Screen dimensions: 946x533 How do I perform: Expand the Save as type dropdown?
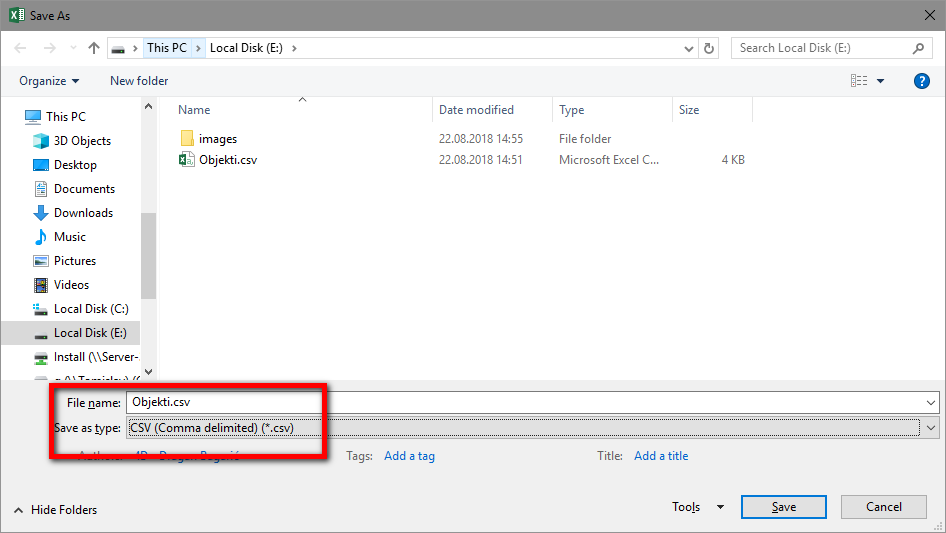click(931, 428)
